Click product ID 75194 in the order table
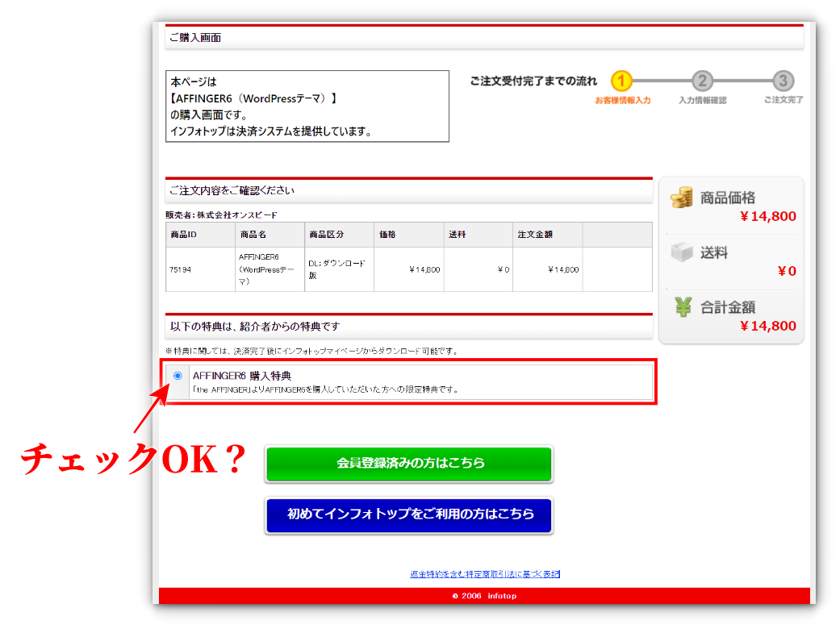840x629 pixels. tap(180, 269)
